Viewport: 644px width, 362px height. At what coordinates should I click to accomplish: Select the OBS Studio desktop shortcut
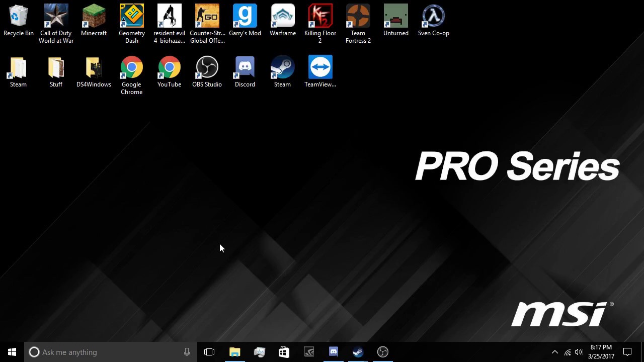click(207, 72)
